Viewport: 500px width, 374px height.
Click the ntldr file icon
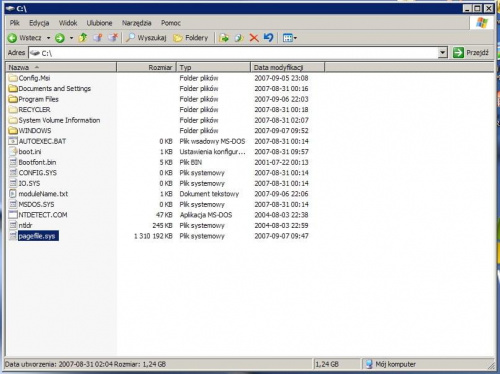click(13, 225)
